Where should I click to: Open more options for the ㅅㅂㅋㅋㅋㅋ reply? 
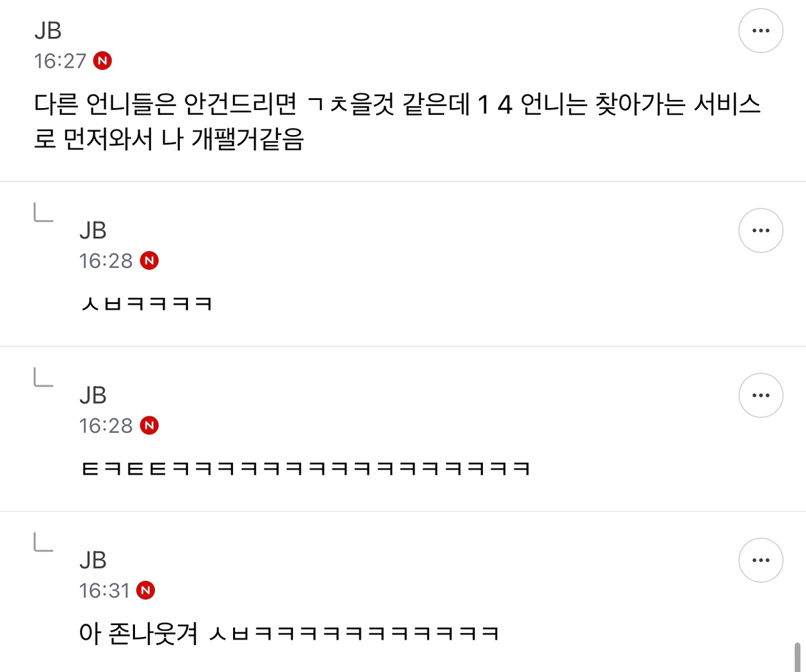pyautogui.click(x=760, y=230)
